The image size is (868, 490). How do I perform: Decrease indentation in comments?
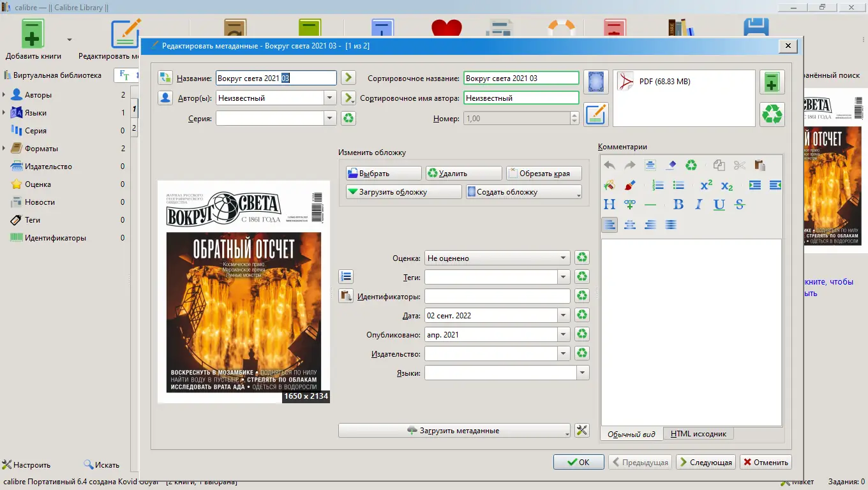coord(775,185)
